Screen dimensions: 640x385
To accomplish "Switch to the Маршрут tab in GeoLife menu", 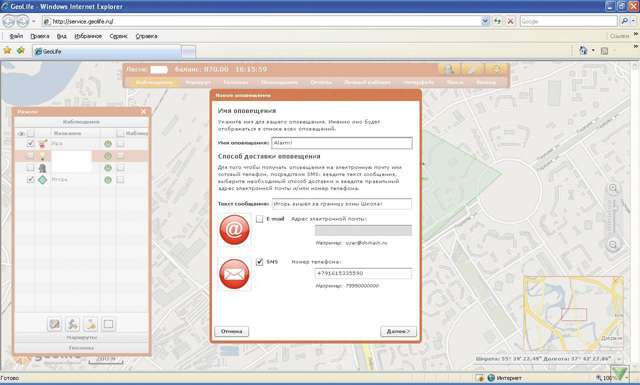I will (x=198, y=82).
